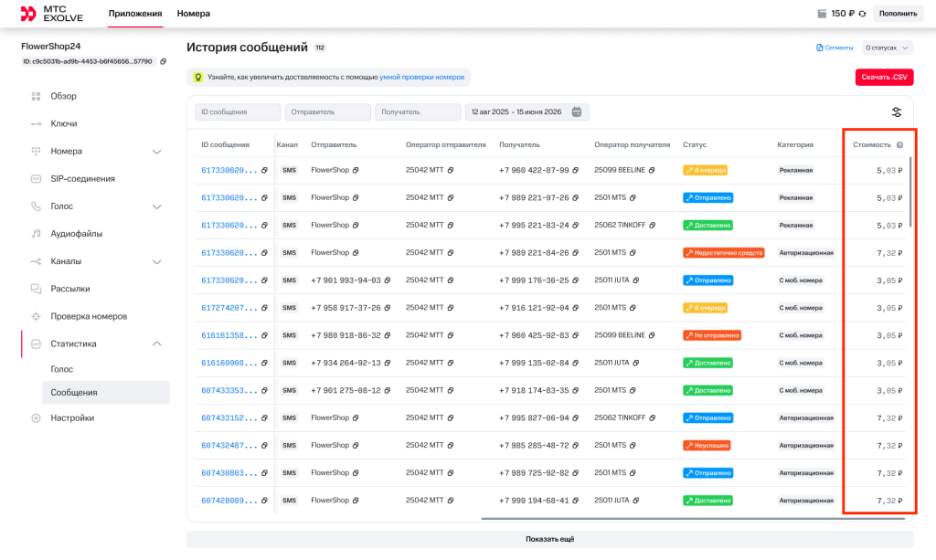Open the table filter settings icon

pyautogui.click(x=897, y=112)
